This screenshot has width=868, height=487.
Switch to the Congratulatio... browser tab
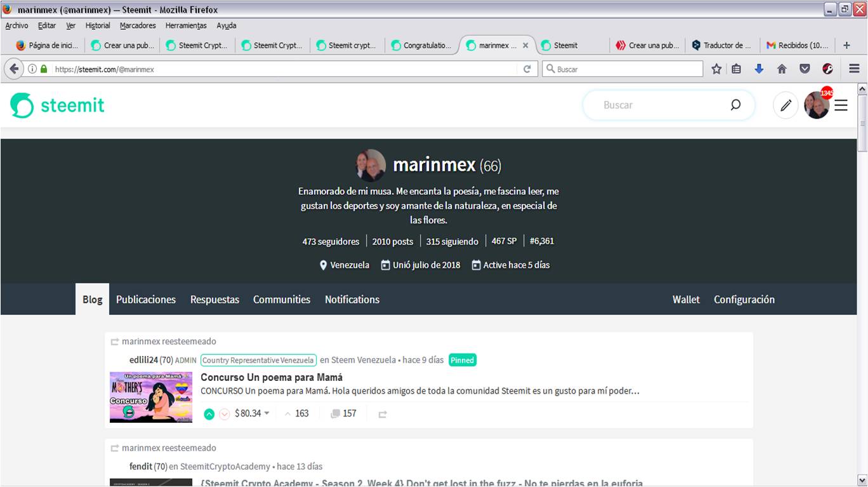click(x=421, y=45)
